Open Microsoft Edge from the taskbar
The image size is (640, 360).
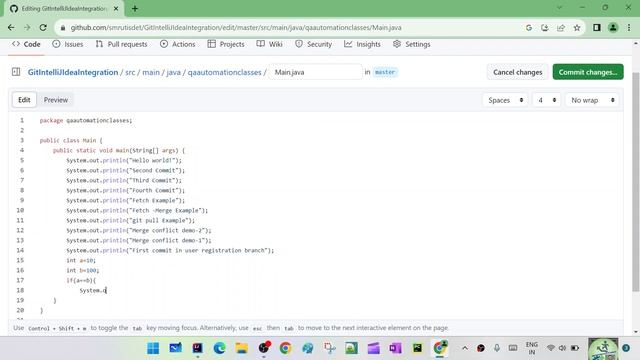pos(220,348)
